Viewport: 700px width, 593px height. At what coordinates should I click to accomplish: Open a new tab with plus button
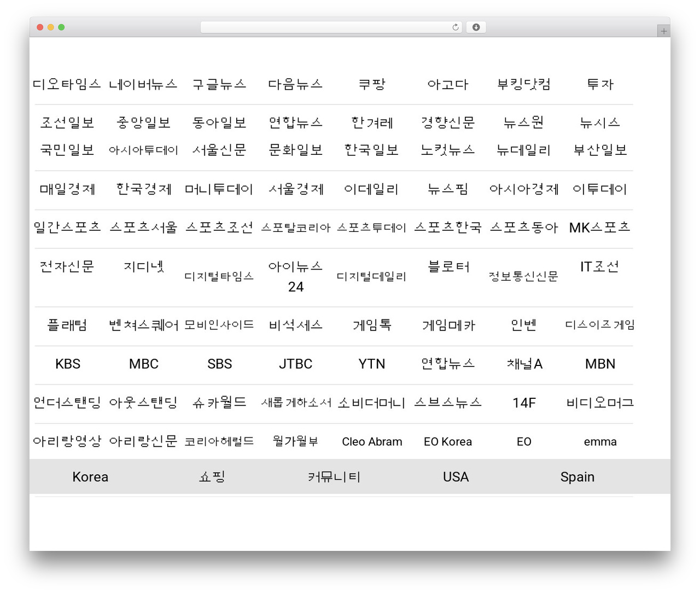tap(663, 31)
